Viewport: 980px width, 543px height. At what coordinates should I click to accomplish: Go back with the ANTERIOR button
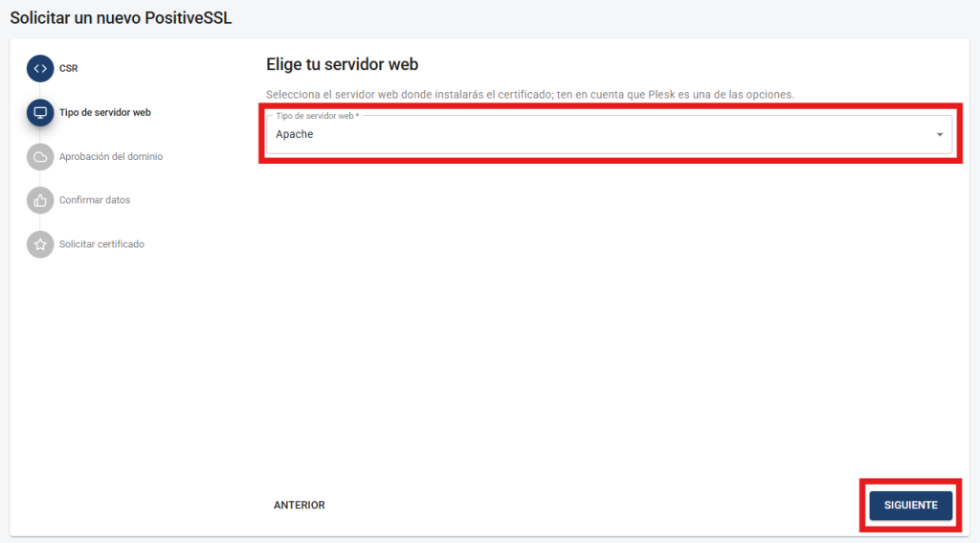(x=300, y=505)
